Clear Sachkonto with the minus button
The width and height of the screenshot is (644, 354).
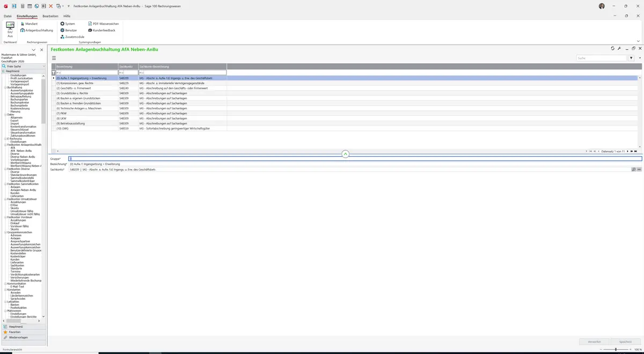(x=639, y=169)
